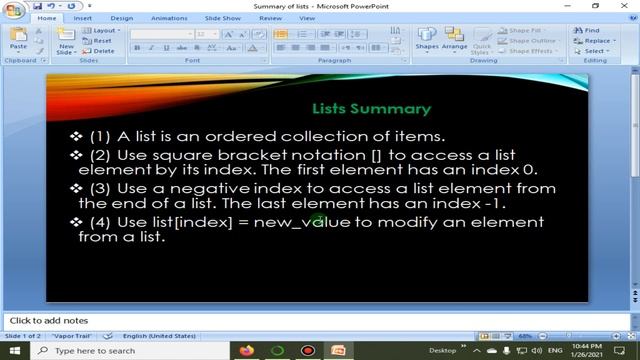
Task: Open the View ribbon tab
Action: (x=307, y=18)
